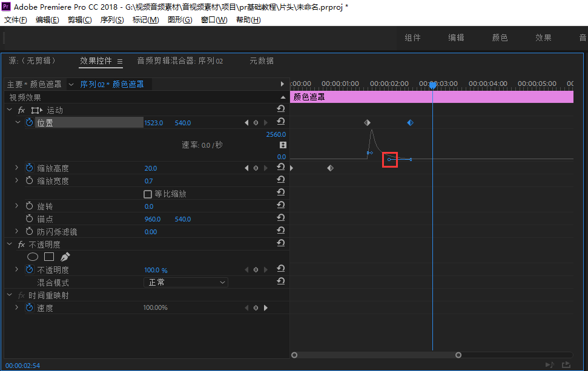Select the free draw bezier pen mask

point(65,257)
